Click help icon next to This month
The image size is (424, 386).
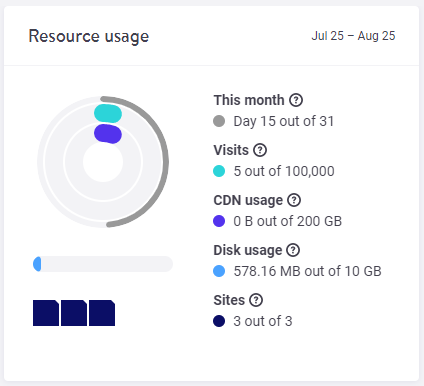click(296, 100)
